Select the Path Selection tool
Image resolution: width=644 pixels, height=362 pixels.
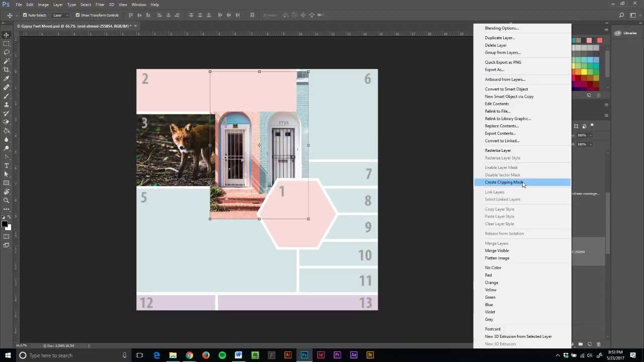coord(7,174)
